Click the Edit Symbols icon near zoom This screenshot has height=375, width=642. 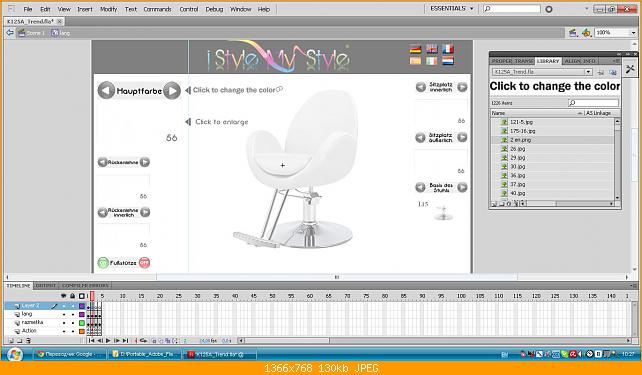[x=586, y=33]
